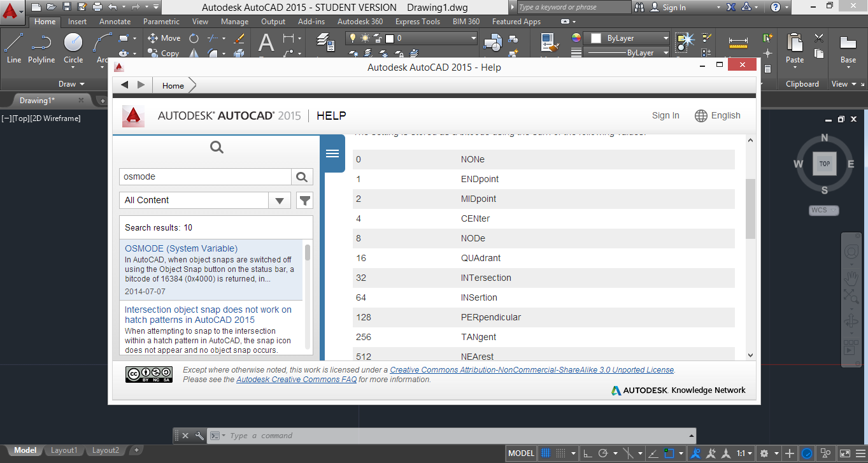Toggle annotation visibility icon in status bar
868x463 pixels.
pyautogui.click(x=696, y=453)
